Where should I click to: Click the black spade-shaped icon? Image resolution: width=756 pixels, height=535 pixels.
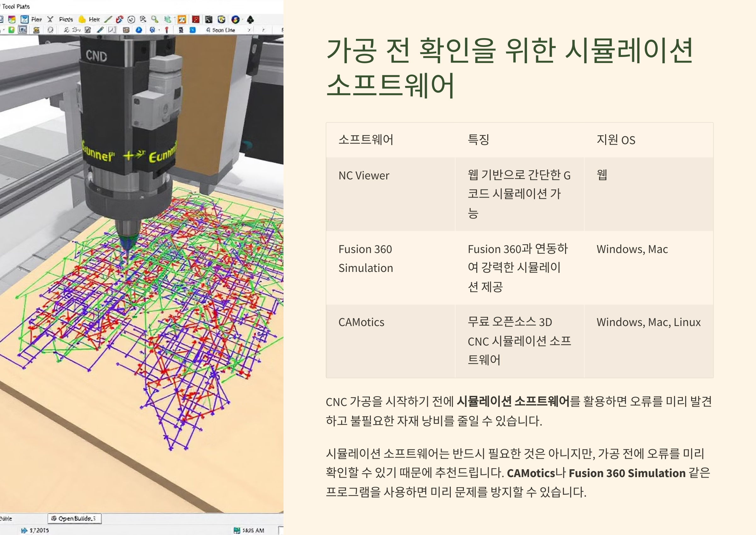(x=250, y=20)
